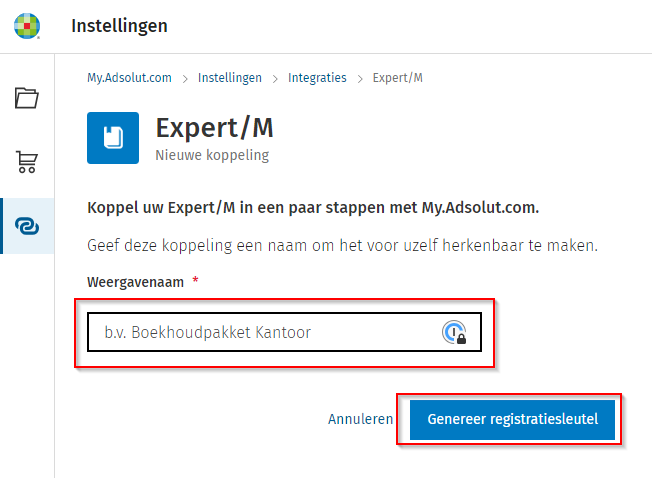This screenshot has height=478, width=652.
Task: Click the chevron after My.Adsolut.com breadcrumb
Action: click(186, 78)
